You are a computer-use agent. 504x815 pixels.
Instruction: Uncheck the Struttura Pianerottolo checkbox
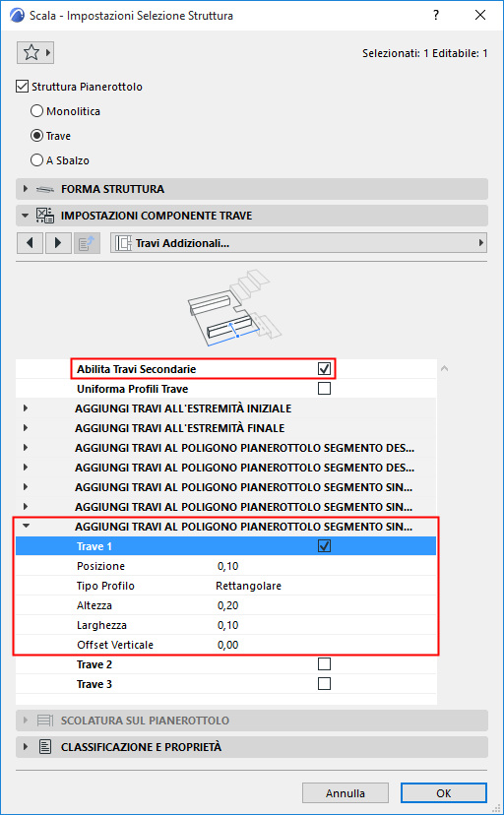[22, 87]
